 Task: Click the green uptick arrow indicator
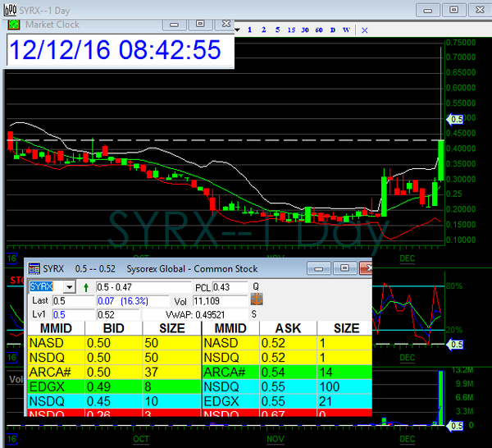86,287
